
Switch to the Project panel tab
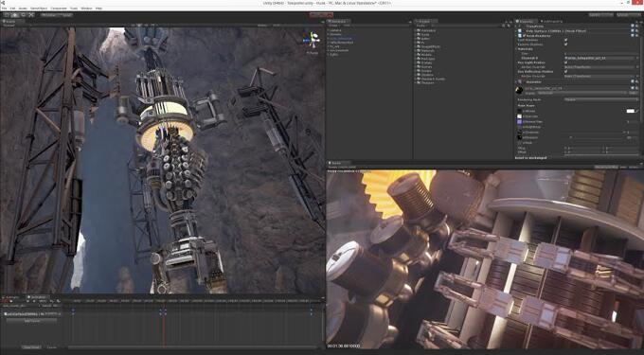point(424,22)
